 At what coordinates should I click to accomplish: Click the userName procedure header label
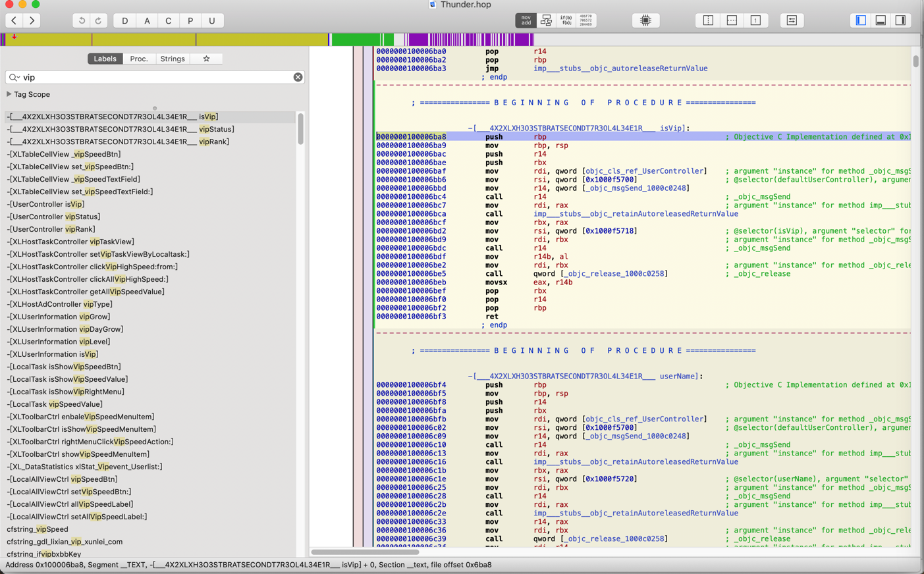(585, 377)
